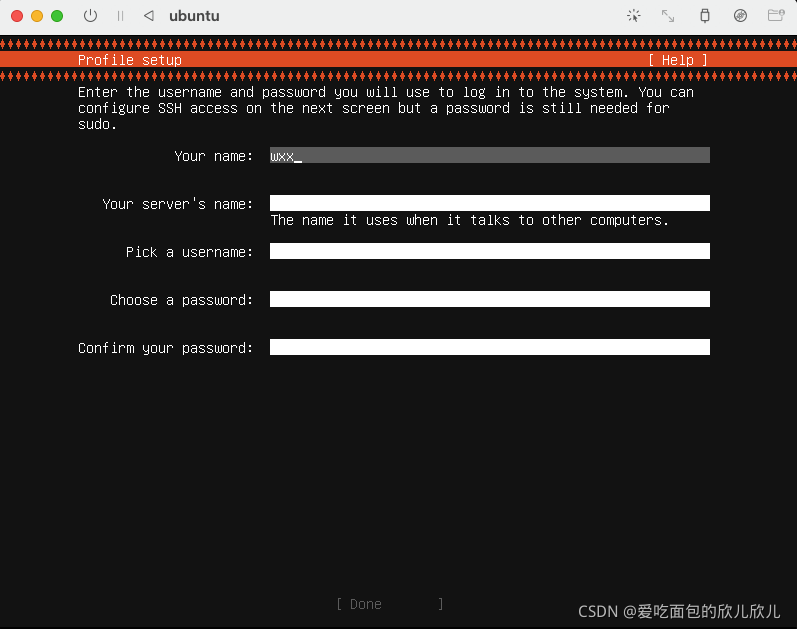Open the shared folders icon
Screen dimensions: 797x629
(x=776, y=16)
